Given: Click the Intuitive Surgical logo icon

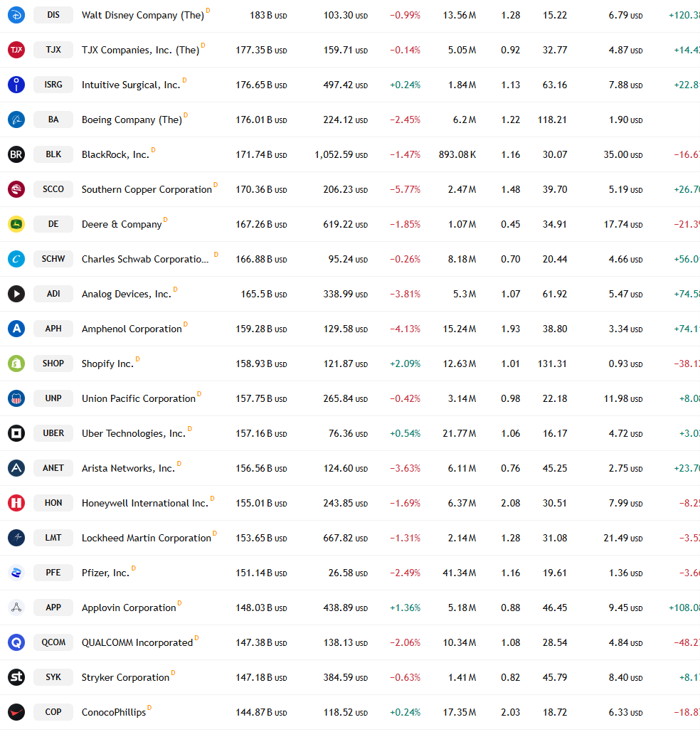Looking at the screenshot, I should (x=16, y=85).
